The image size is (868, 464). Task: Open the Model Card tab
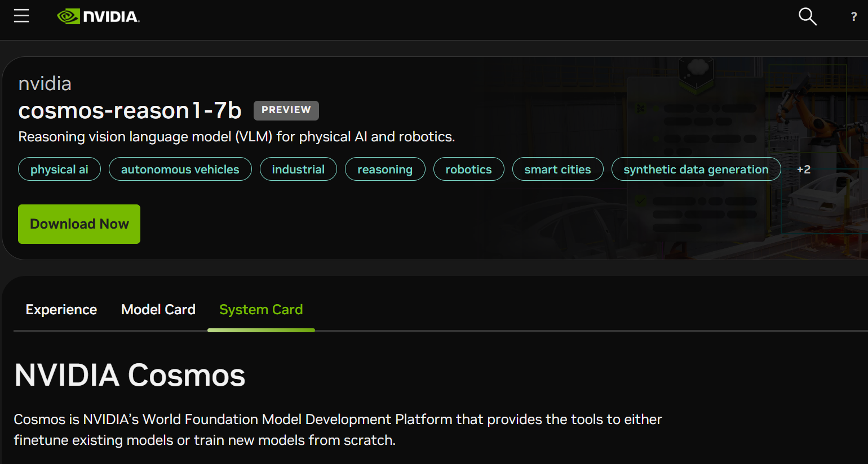(x=158, y=310)
